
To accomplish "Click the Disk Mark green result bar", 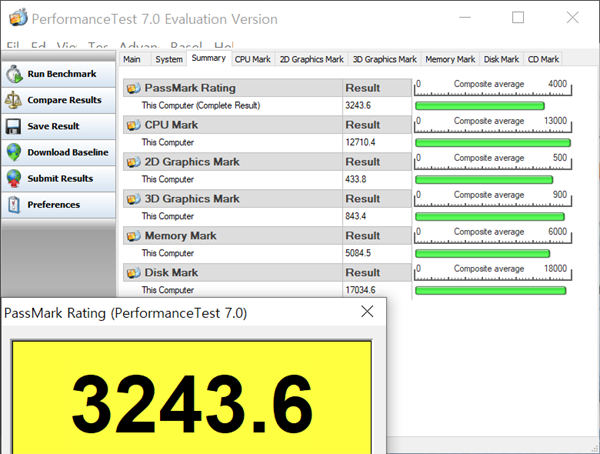I will [x=491, y=291].
